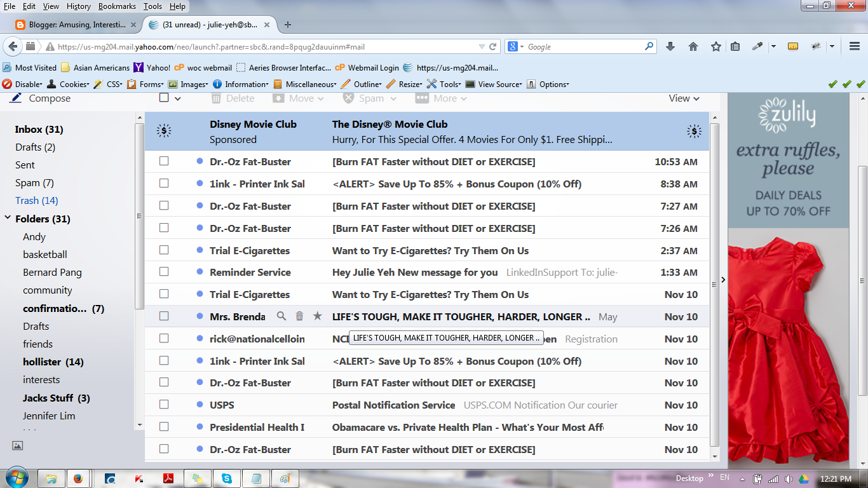Tick the Mrs. Brenda email checkbox
The height and width of the screenshot is (488, 868).
point(164,316)
